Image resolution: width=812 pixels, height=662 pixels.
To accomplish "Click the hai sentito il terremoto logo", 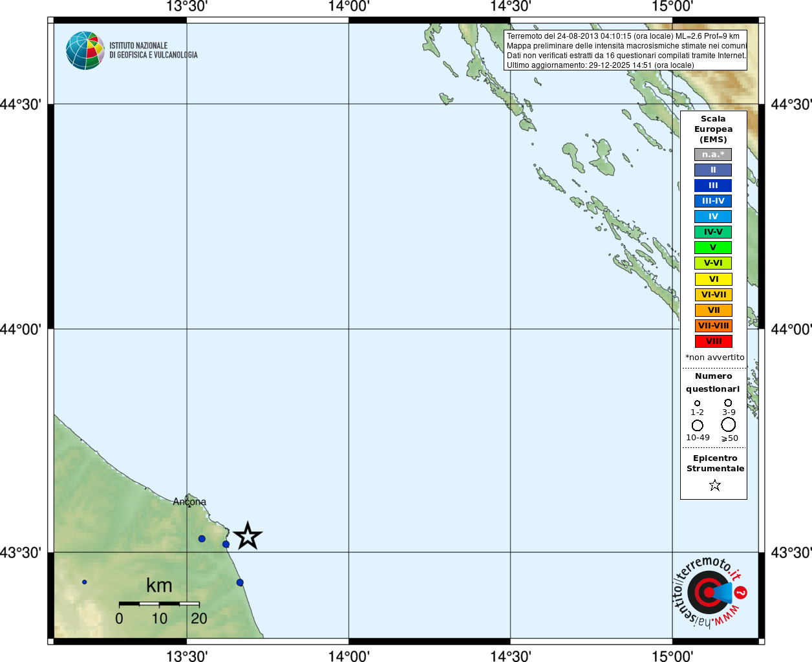I will 710,592.
